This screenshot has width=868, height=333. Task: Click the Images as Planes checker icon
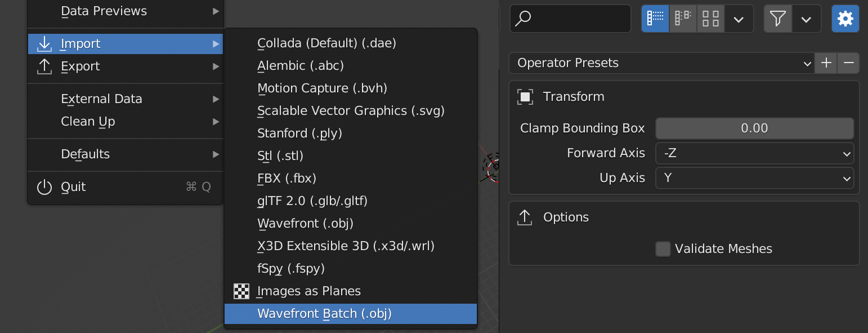click(x=241, y=291)
